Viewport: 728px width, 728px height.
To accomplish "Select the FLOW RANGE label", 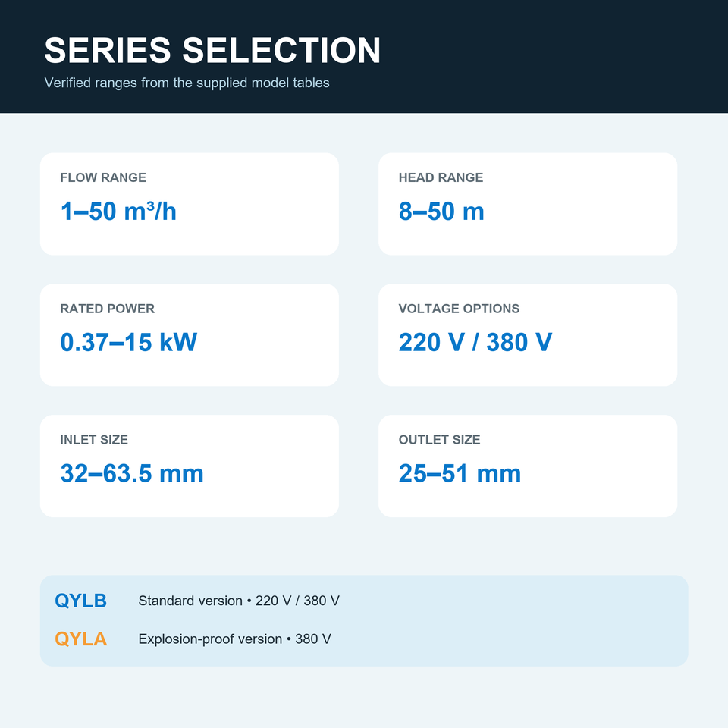I will pyautogui.click(x=103, y=177).
